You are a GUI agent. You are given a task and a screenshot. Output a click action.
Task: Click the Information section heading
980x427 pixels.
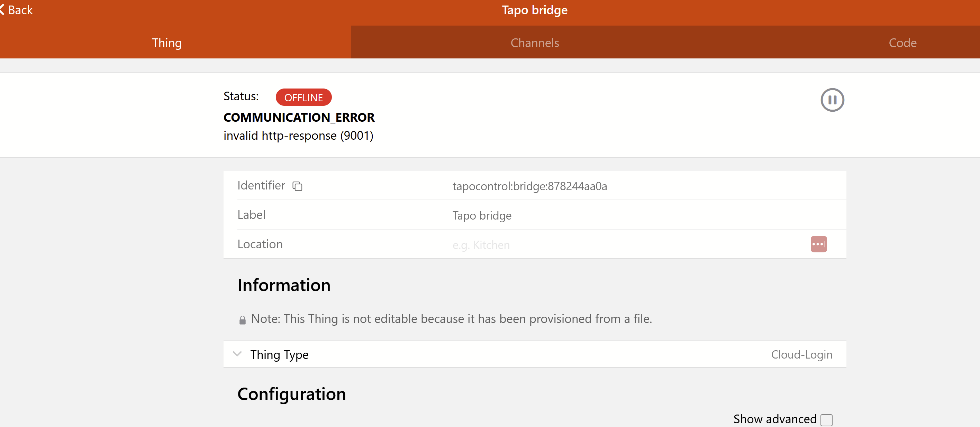click(284, 285)
